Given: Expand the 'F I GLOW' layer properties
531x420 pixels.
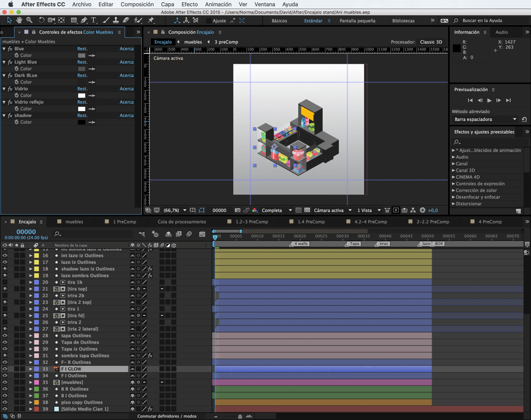Looking at the screenshot, I should coord(30,369).
